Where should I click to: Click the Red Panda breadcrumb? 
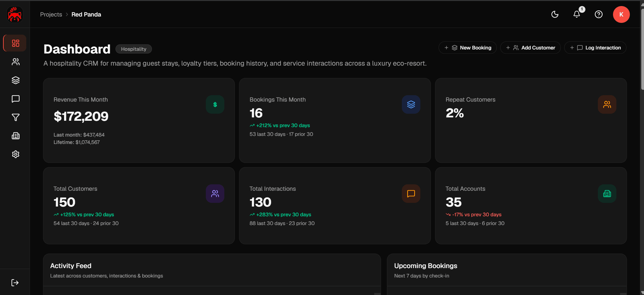(86, 14)
